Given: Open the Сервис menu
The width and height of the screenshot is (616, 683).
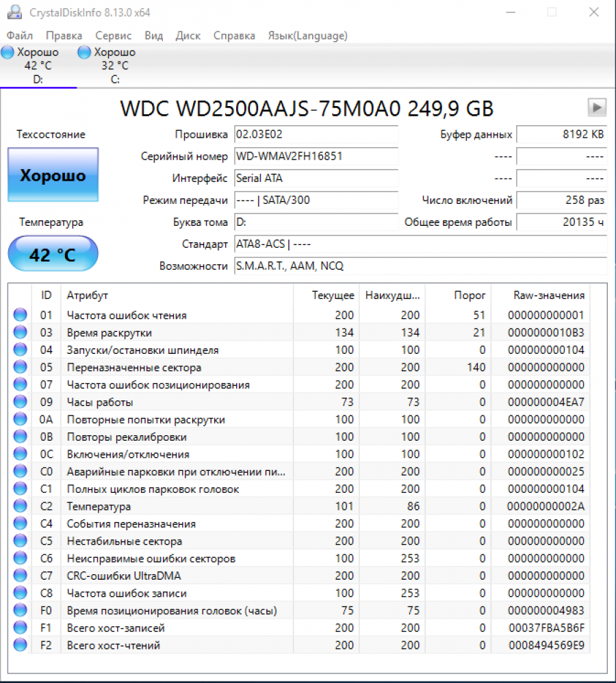Looking at the screenshot, I should [113, 36].
